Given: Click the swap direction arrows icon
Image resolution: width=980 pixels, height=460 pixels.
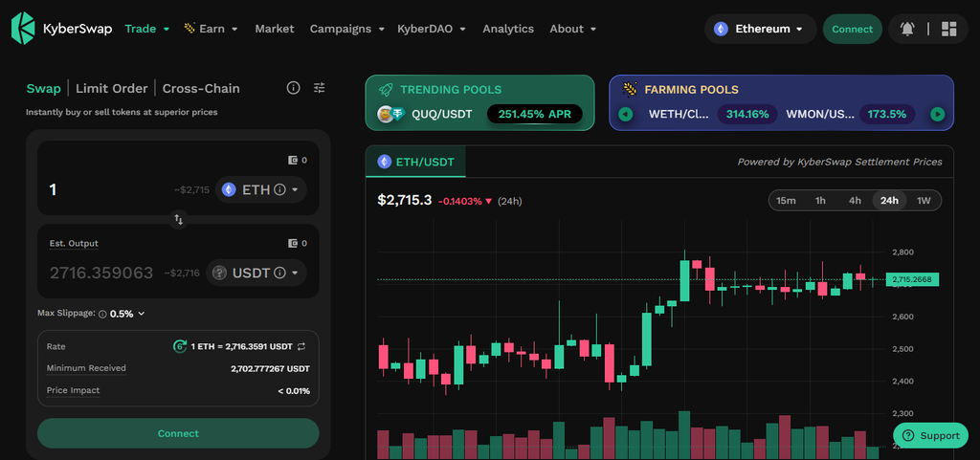Looking at the screenshot, I should tap(179, 220).
